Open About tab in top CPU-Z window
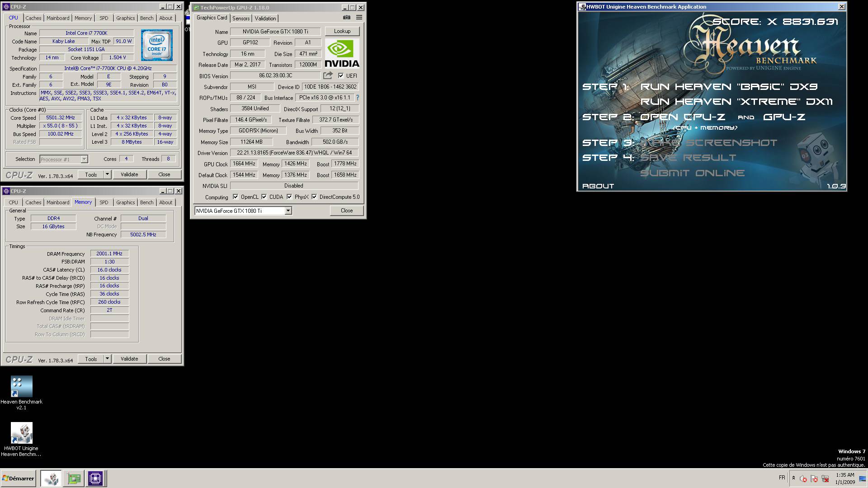868x488 pixels. (165, 18)
